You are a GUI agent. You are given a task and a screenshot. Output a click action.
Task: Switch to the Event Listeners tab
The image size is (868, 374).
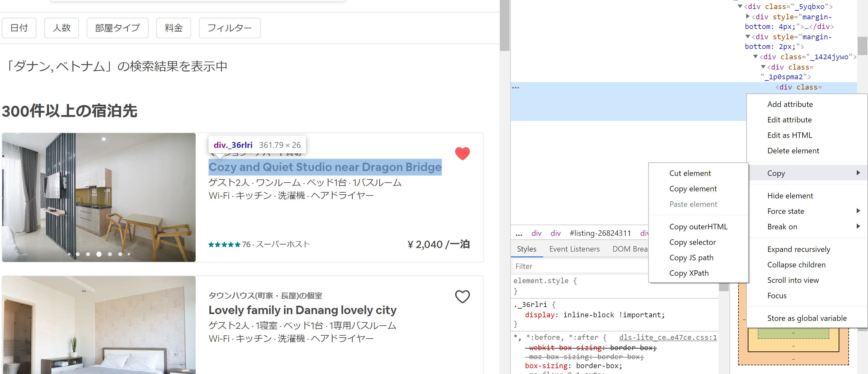coord(574,249)
